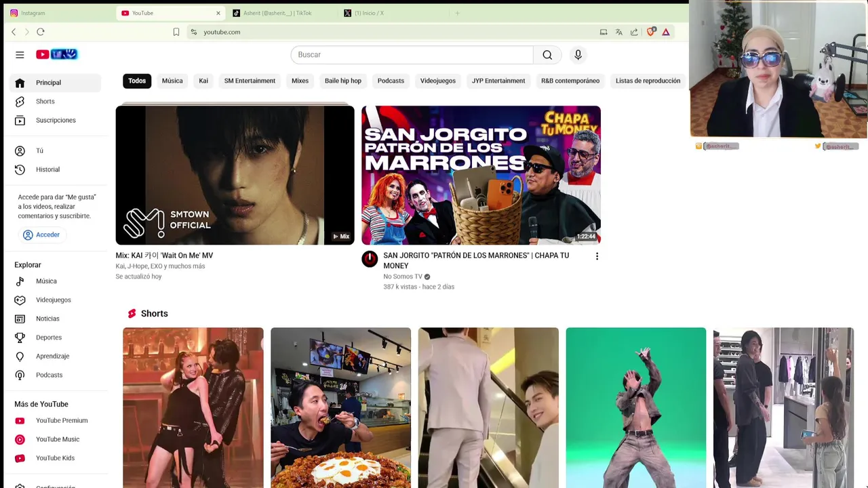
Task: Open Suscripciones in the sidebar
Action: pos(56,121)
